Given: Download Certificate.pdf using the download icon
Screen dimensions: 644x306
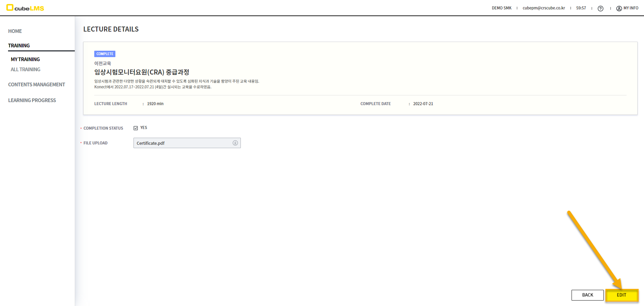Looking at the screenshot, I should click(x=235, y=143).
